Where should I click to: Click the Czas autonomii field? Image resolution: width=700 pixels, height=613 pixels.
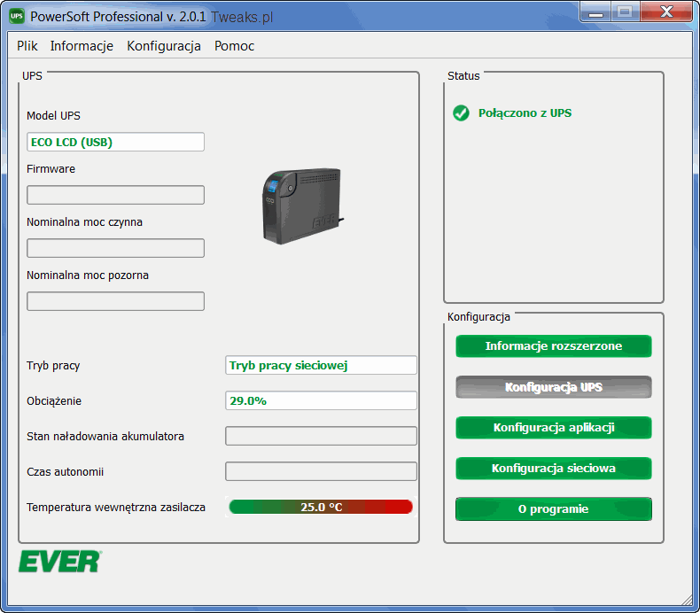[321, 471]
